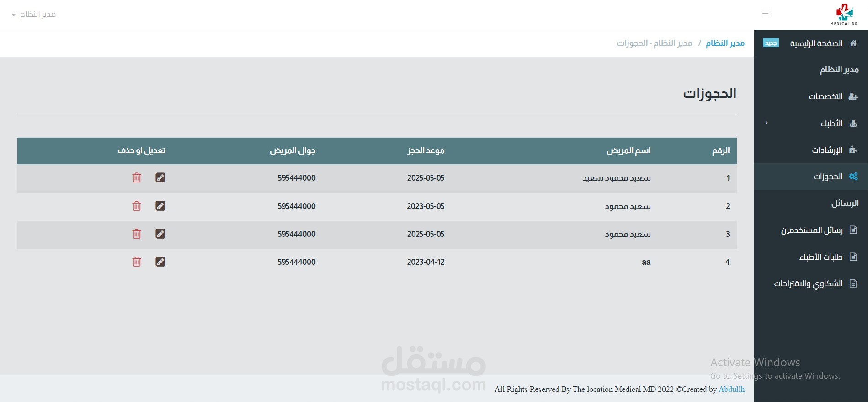The height and width of the screenshot is (402, 868).
Task: Click date 2023-04-12 cell
Action: [x=426, y=262]
